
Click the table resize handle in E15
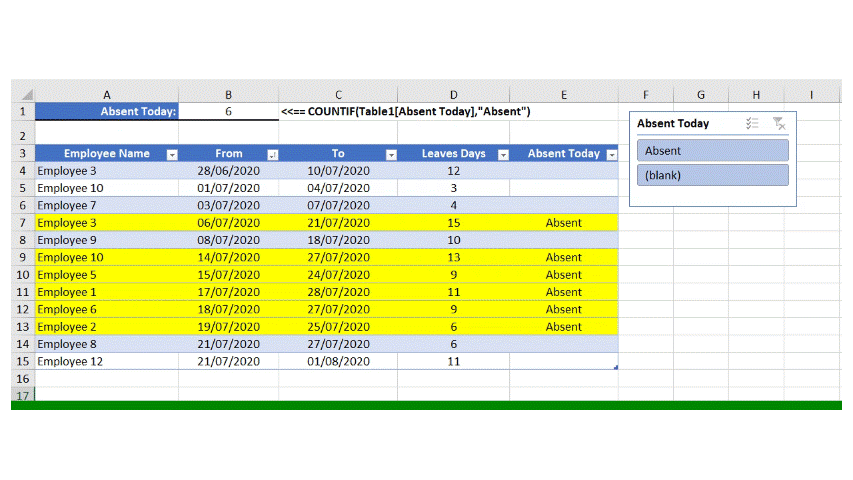click(616, 367)
